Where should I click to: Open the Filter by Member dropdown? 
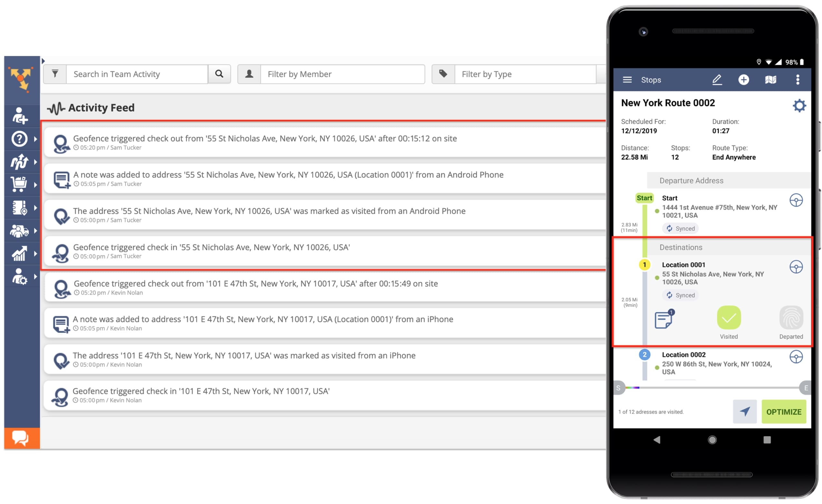[x=342, y=74]
